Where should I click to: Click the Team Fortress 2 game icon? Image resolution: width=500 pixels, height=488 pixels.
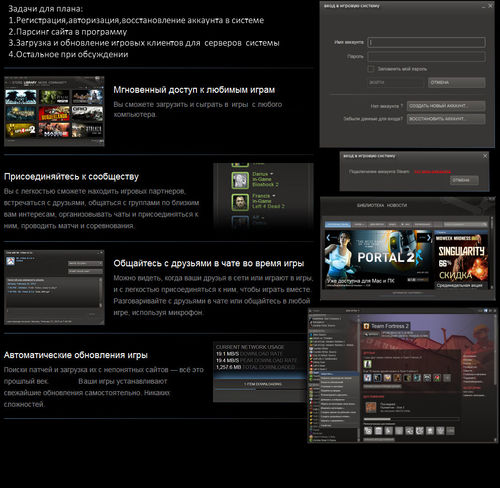(x=366, y=326)
